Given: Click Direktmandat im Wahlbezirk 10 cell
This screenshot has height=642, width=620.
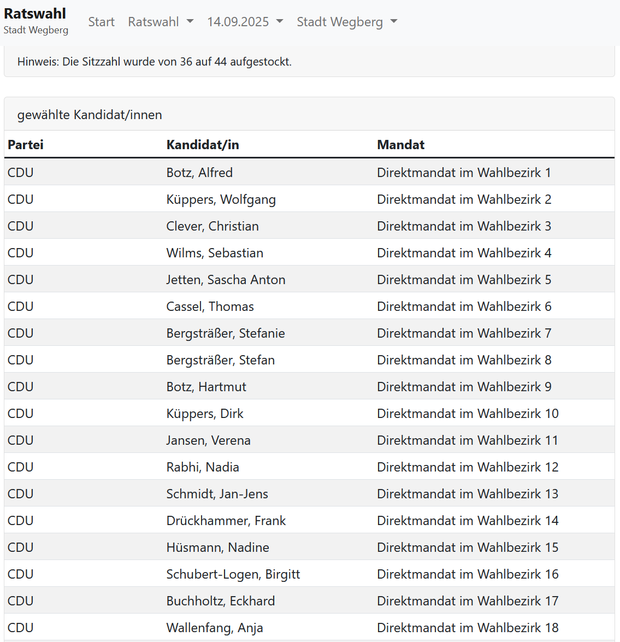Looking at the screenshot, I should pyautogui.click(x=467, y=414).
